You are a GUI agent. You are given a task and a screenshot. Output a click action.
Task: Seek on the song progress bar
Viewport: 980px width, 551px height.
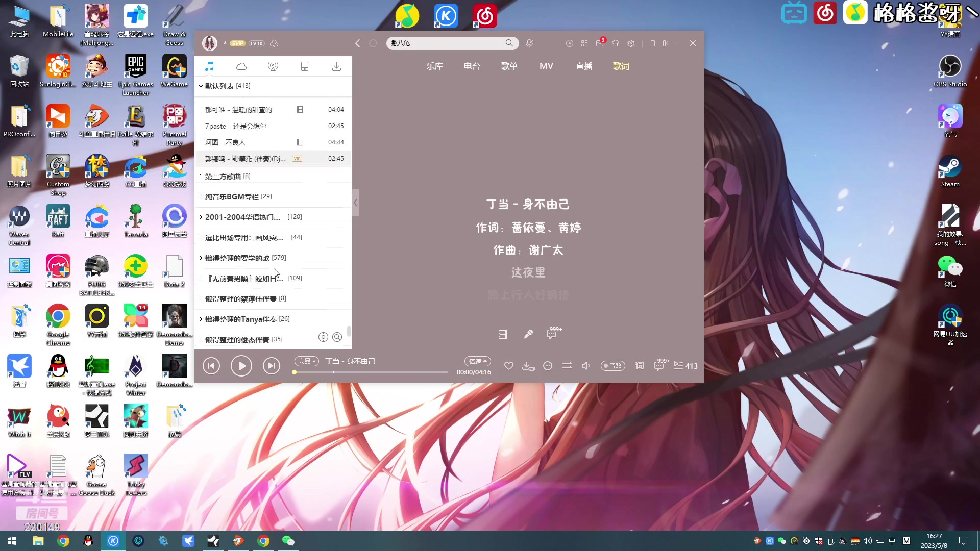click(371, 372)
